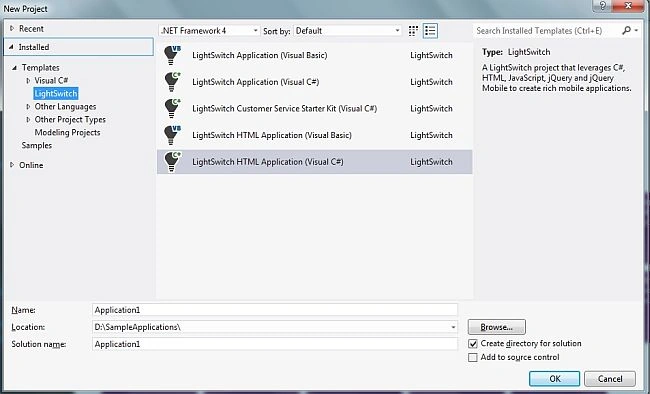Select the Other Project Types category
650x394 pixels.
coord(70,119)
